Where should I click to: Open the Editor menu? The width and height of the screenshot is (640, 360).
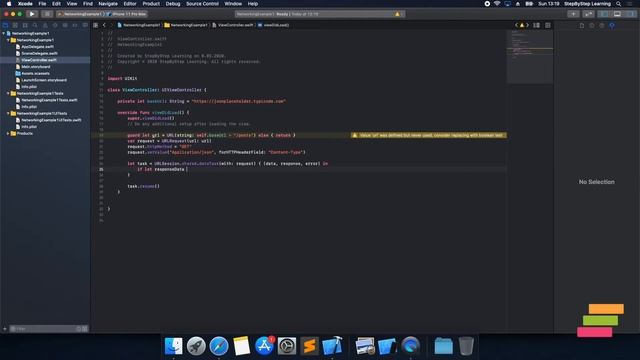[x=130, y=4]
